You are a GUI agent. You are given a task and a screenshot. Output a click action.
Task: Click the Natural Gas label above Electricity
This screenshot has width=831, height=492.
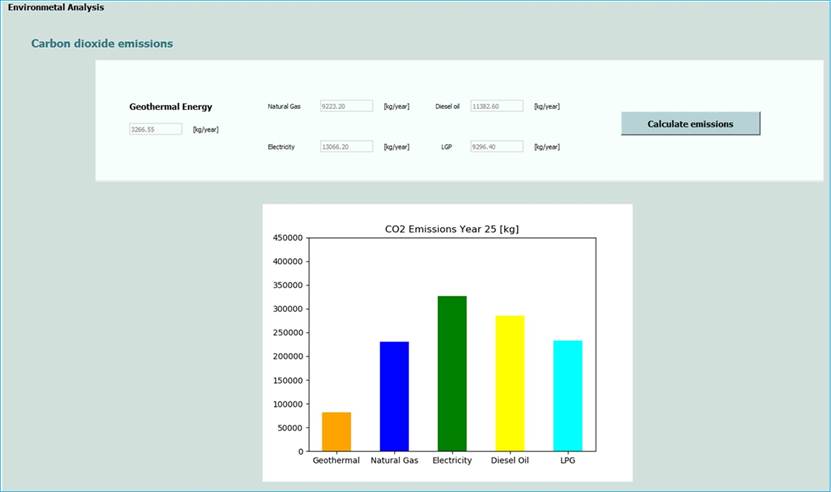[285, 106]
